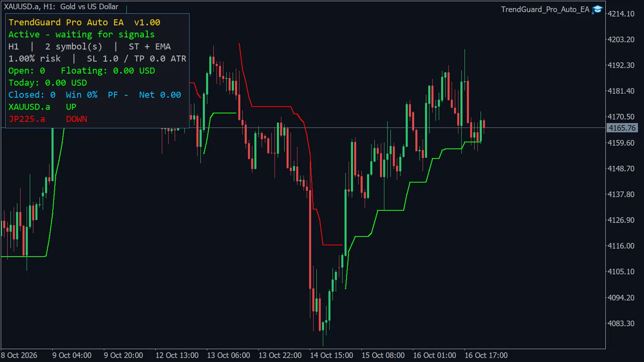Viewport: 644px width, 362px height.
Task: Click the graduation cap EA icon
Action: (x=597, y=9)
